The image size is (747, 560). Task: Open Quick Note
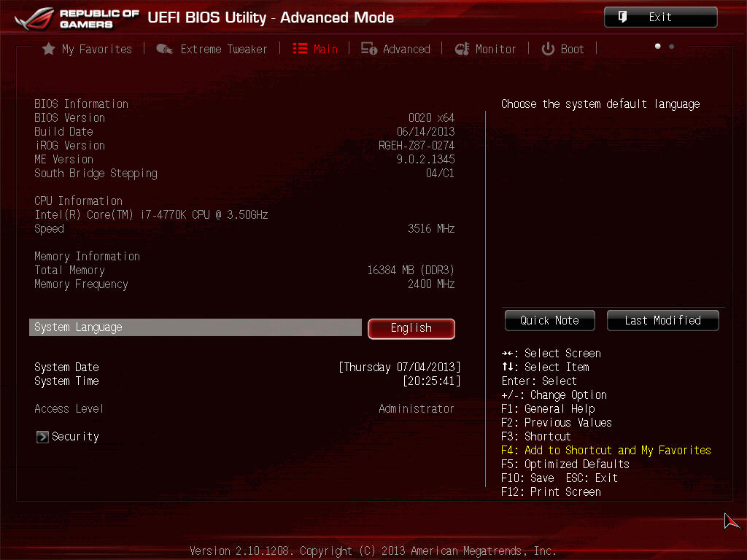pyautogui.click(x=550, y=321)
